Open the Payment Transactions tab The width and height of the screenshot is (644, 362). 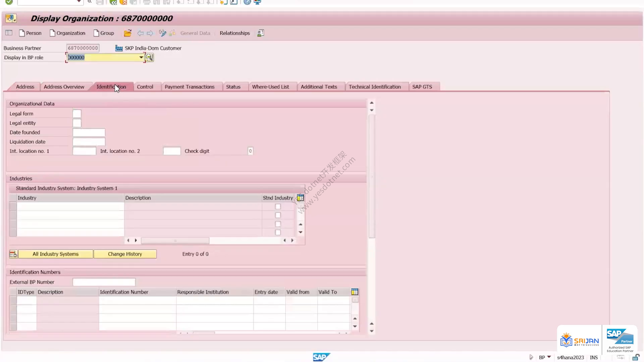point(190,87)
